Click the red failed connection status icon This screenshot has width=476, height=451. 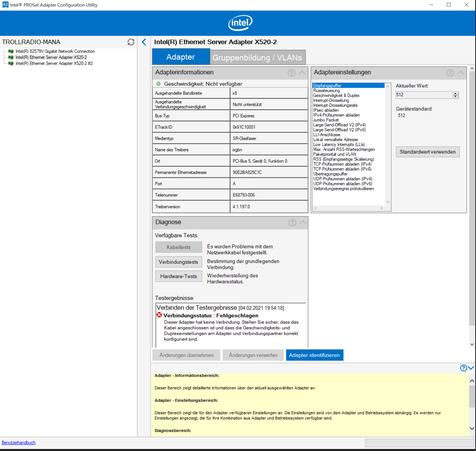pyautogui.click(x=159, y=315)
